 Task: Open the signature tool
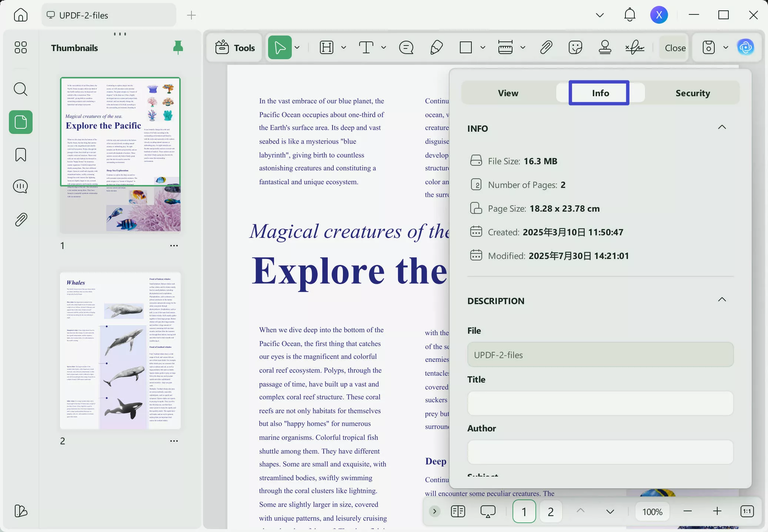click(x=635, y=47)
